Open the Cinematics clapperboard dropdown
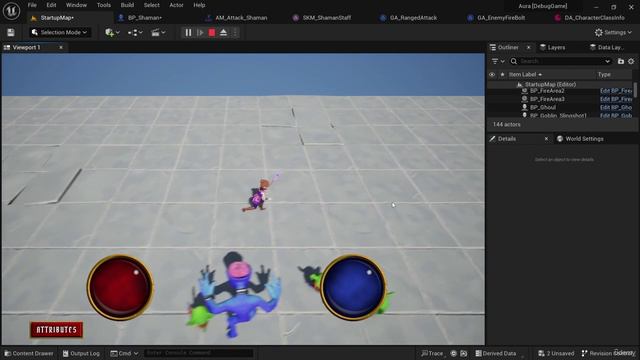Viewport: 640px width, 360px height. pos(158,33)
